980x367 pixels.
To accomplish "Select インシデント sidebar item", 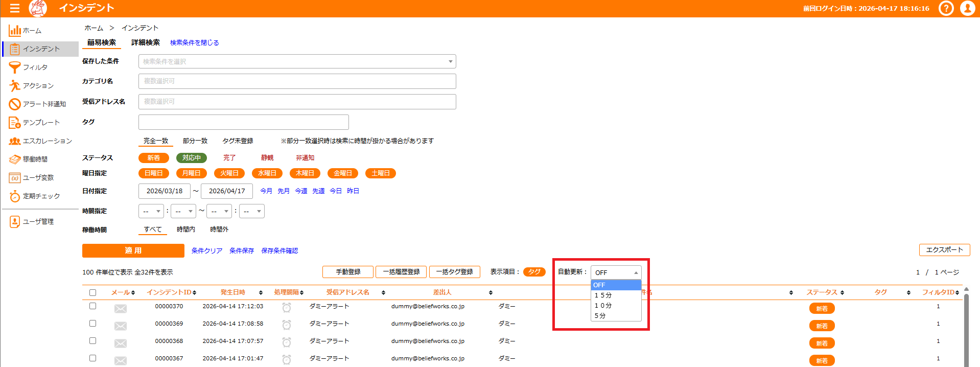I will tap(41, 49).
